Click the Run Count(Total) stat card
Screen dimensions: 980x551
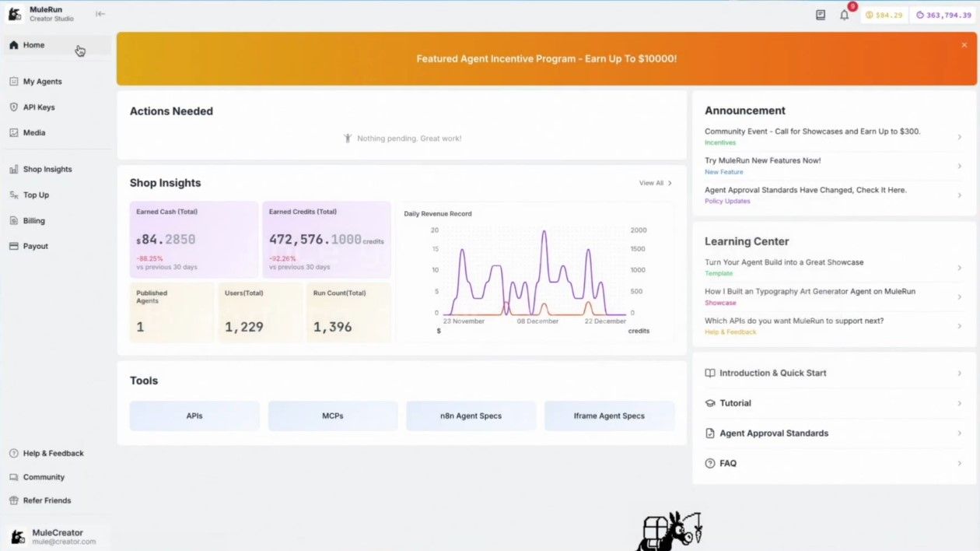coord(348,312)
